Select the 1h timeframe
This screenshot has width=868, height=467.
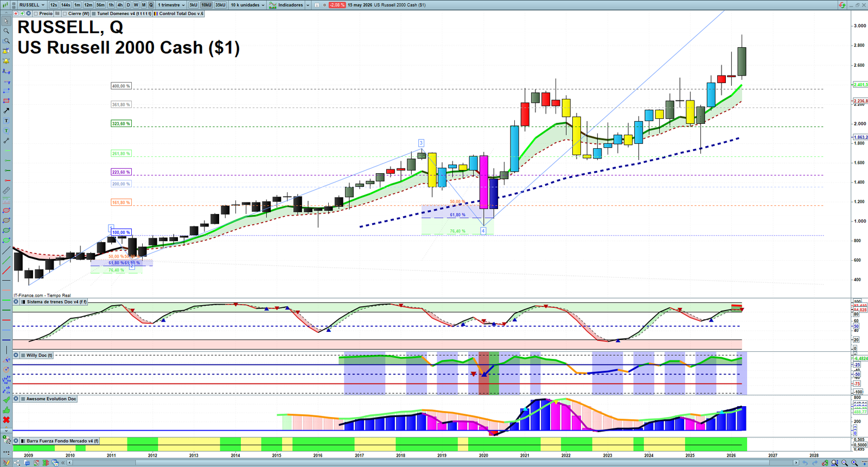click(x=111, y=5)
